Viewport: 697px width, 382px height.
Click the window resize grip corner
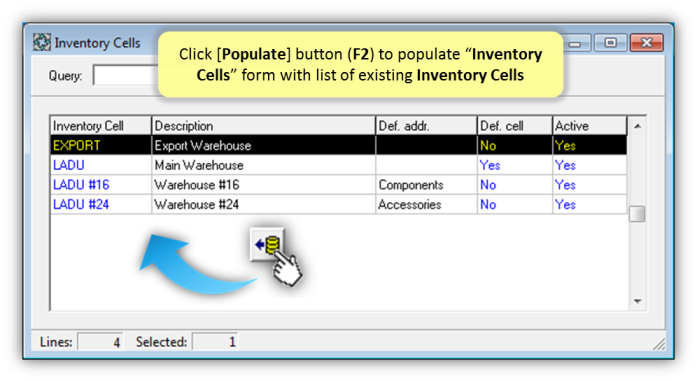click(658, 344)
